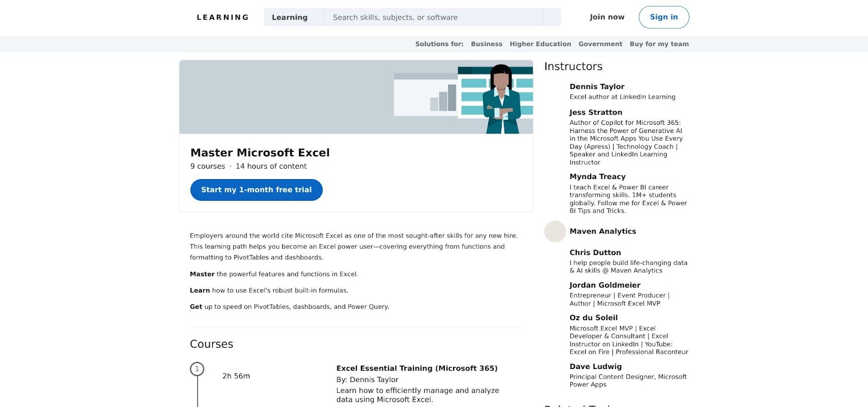Click the LEARNING logo

pyautogui.click(x=222, y=17)
